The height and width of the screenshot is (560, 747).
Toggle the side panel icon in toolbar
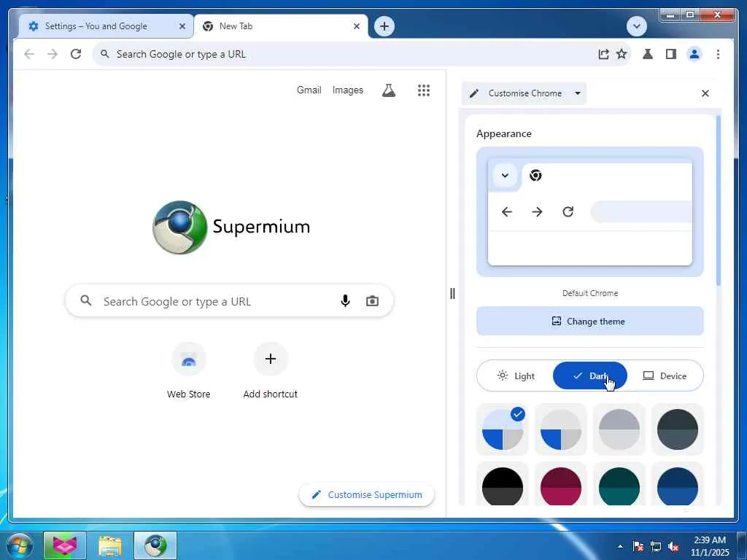point(671,54)
